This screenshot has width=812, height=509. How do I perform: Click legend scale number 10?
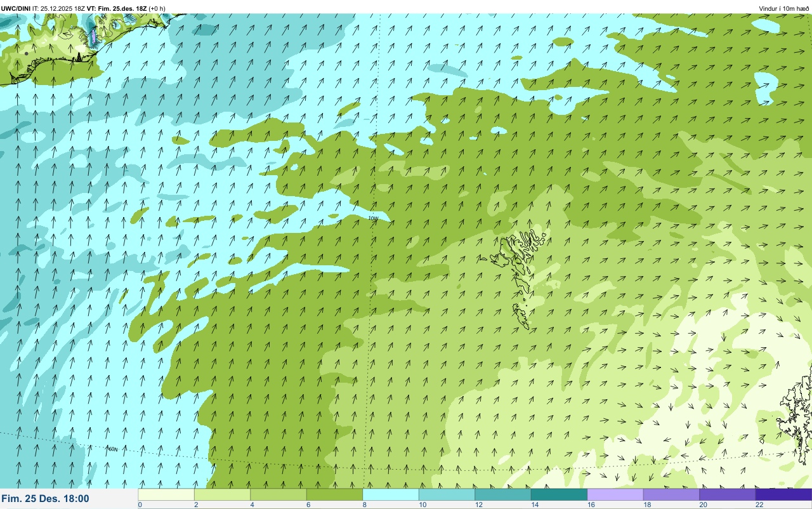point(422,505)
